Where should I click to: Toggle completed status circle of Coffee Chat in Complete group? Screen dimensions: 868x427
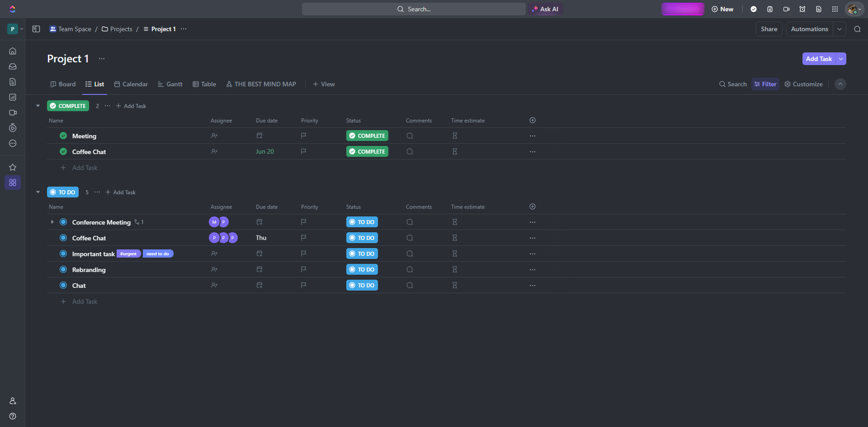(x=63, y=151)
